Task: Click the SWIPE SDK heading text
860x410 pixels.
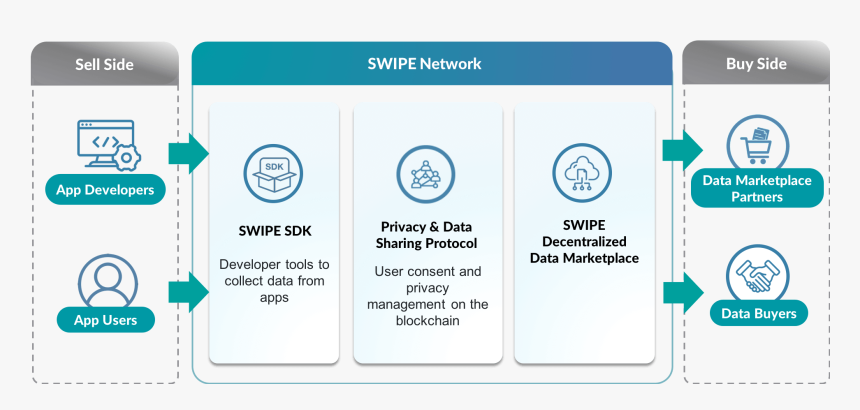Action: coord(275,231)
